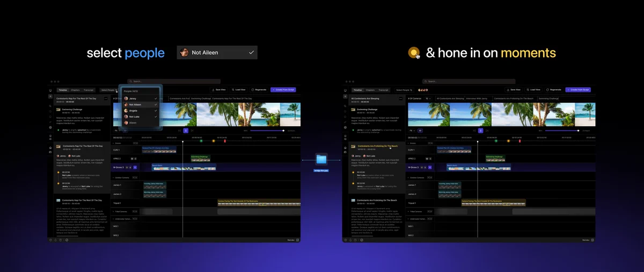Image resolution: width=644 pixels, height=272 pixels.
Task: Collapse Drones track group in left window
Action: pos(113,144)
